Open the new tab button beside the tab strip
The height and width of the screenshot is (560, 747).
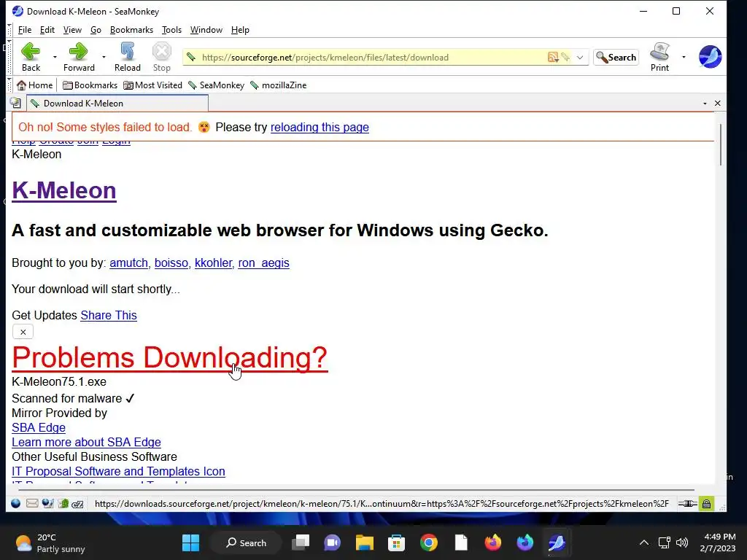click(16, 103)
